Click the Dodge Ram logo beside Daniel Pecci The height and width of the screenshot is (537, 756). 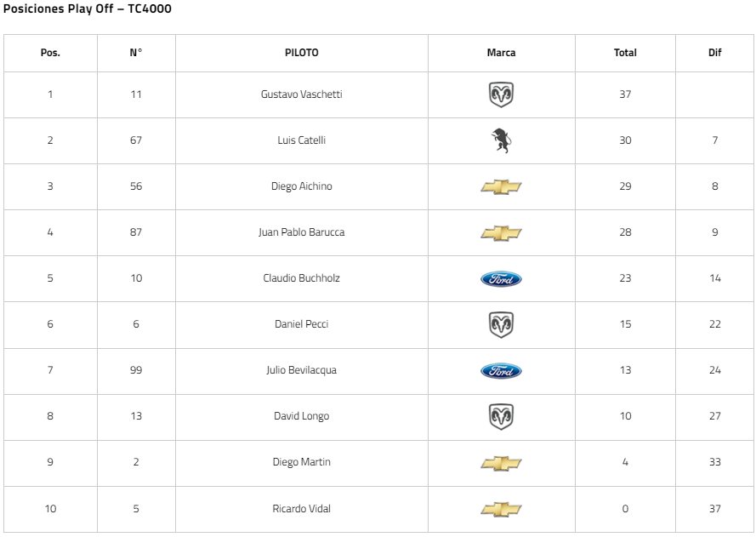coord(501,325)
